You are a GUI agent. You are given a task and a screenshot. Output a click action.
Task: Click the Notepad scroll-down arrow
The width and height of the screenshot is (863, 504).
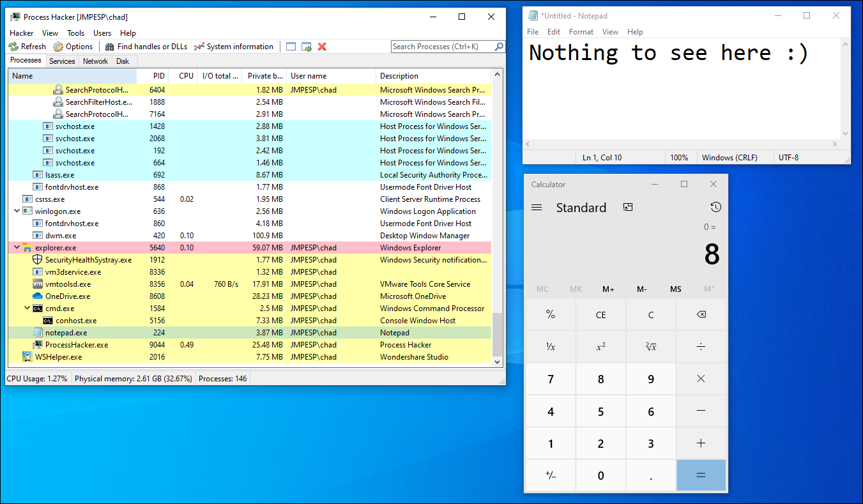pyautogui.click(x=846, y=134)
